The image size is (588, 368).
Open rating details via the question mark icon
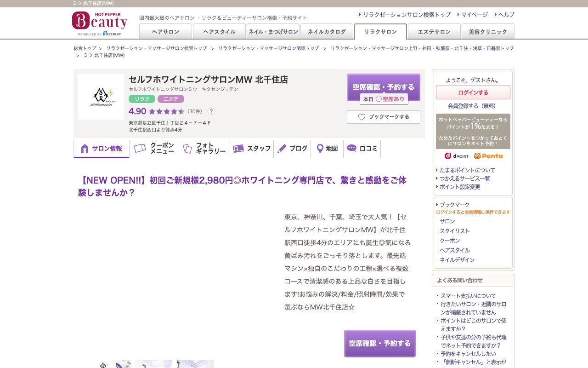click(211, 111)
